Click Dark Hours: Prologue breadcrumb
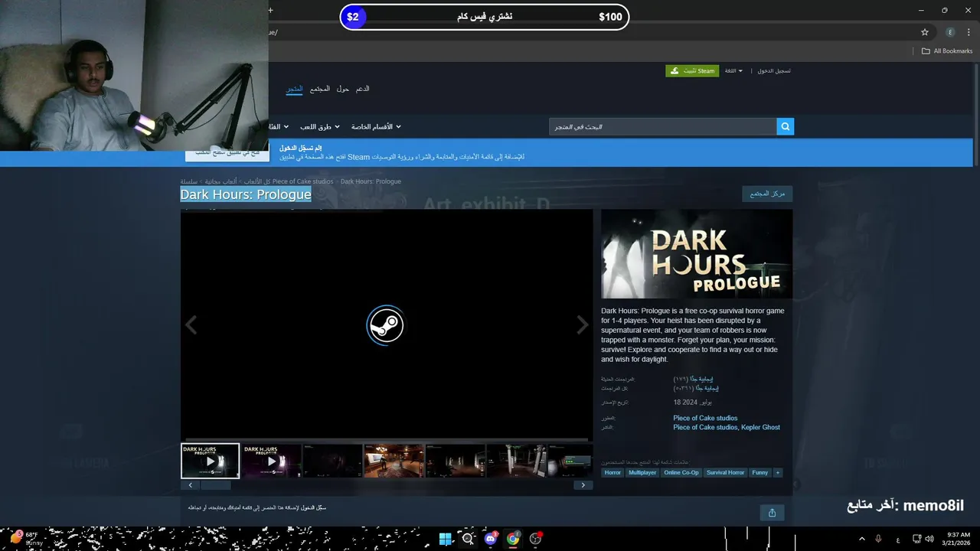Screen dimensions: 980x551 371,181
